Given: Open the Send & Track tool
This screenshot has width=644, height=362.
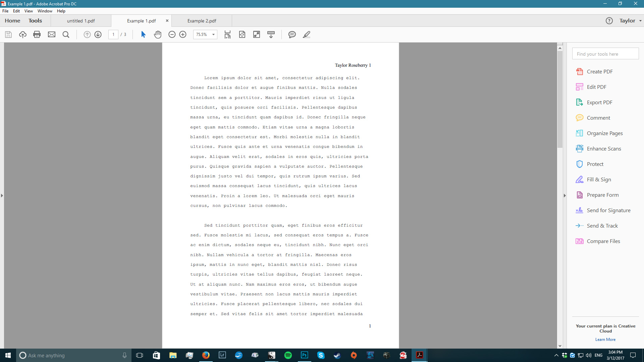Looking at the screenshot, I should point(597,226).
